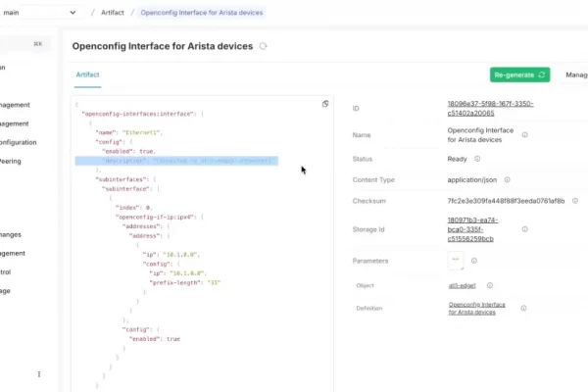
Task: Click the "index": 0 line
Action: coord(134,208)
